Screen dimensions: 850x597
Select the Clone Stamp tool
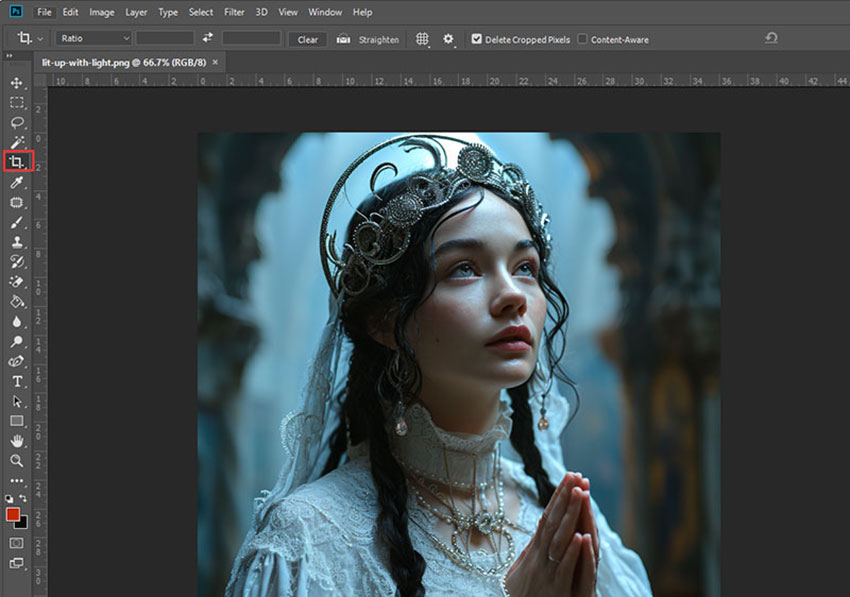pos(17,242)
